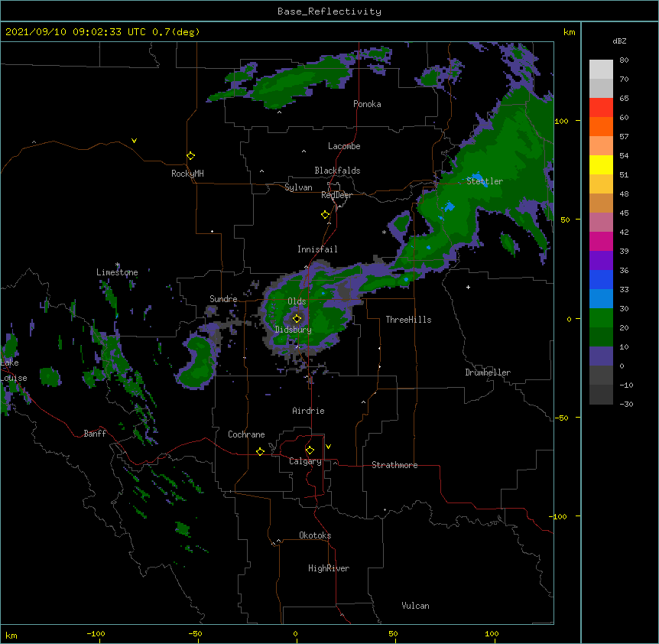This screenshot has width=659, height=644.
Task: Click the Blackfalds town label
Action: coord(337,171)
